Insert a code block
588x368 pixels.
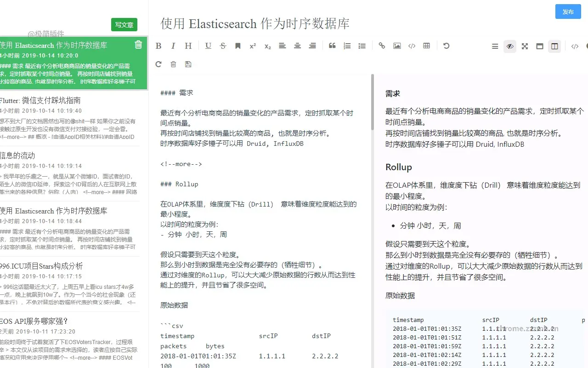(x=411, y=46)
